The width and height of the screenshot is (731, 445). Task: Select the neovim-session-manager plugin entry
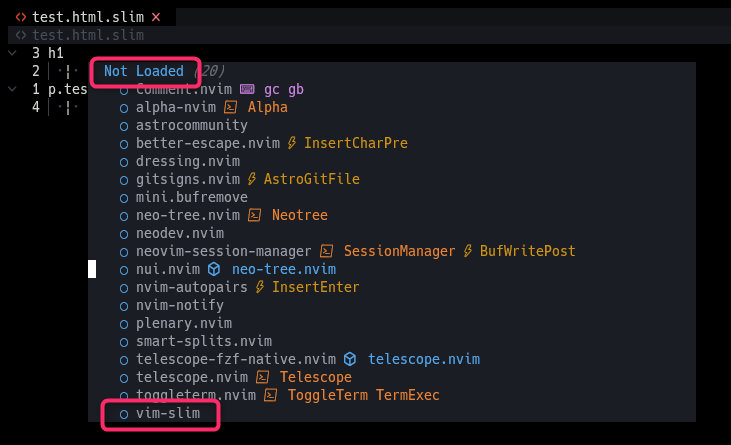point(224,251)
